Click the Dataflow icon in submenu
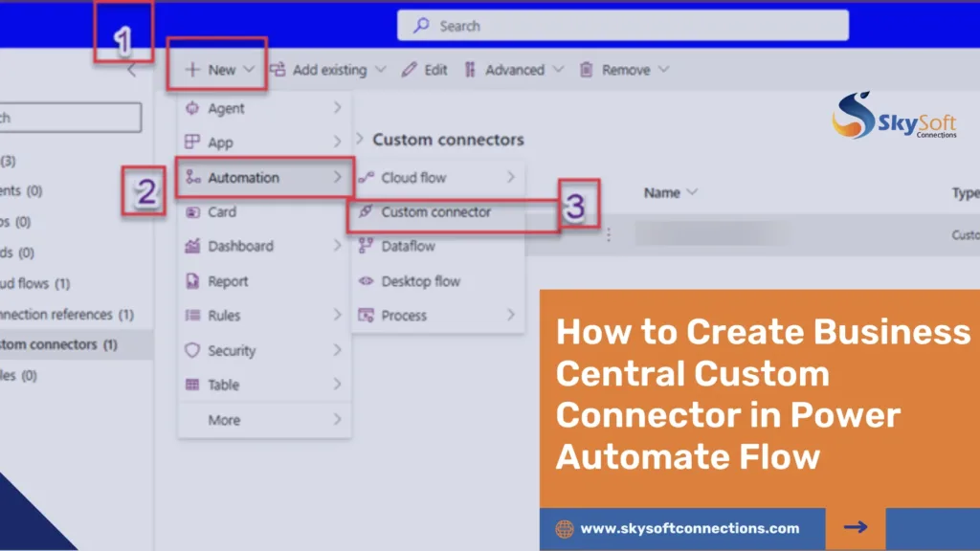The height and width of the screenshot is (551, 980). 365,246
